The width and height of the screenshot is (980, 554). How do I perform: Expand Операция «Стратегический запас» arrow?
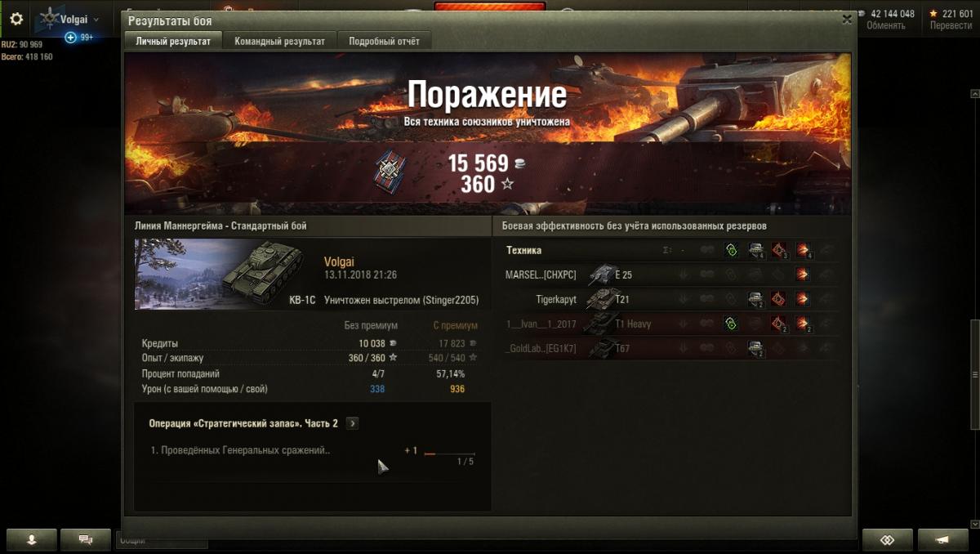(x=352, y=423)
